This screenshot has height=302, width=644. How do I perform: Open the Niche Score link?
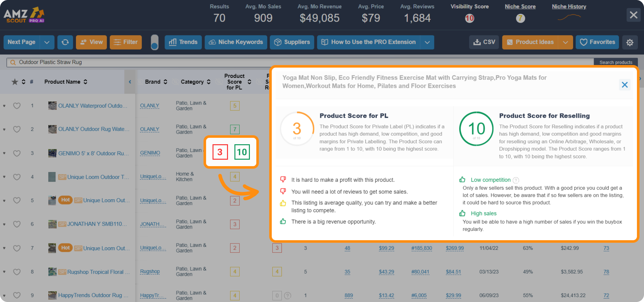[520, 6]
